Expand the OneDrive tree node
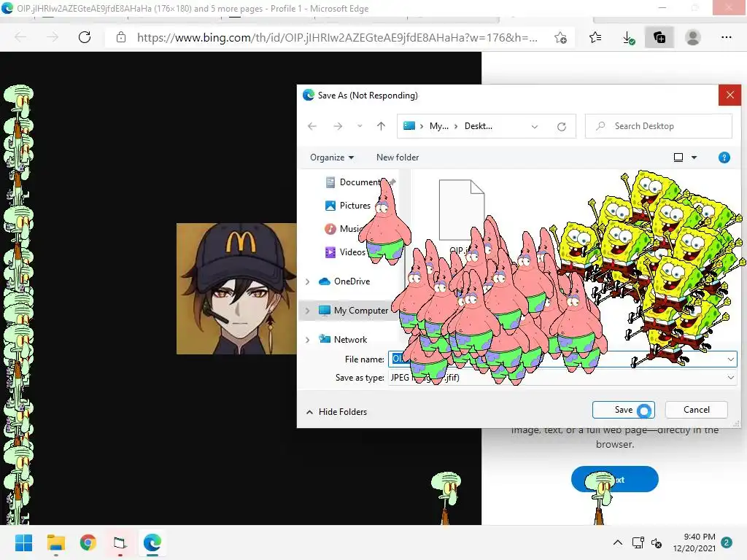 pyautogui.click(x=308, y=281)
